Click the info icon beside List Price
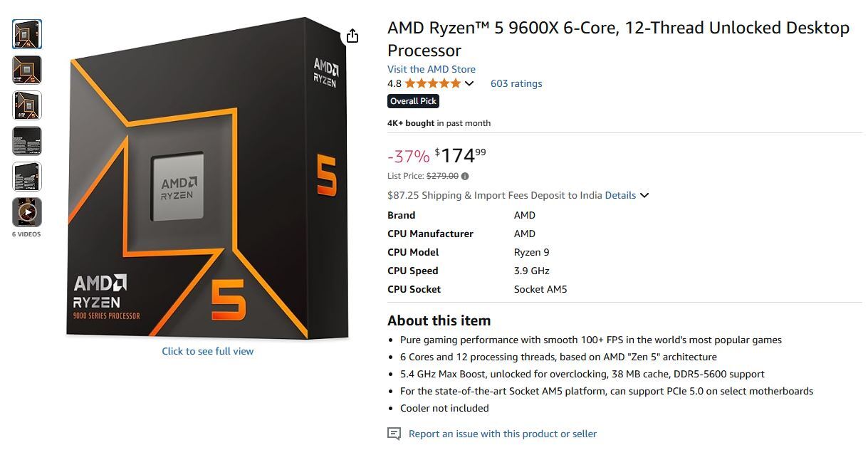868x460 pixels. point(465,176)
